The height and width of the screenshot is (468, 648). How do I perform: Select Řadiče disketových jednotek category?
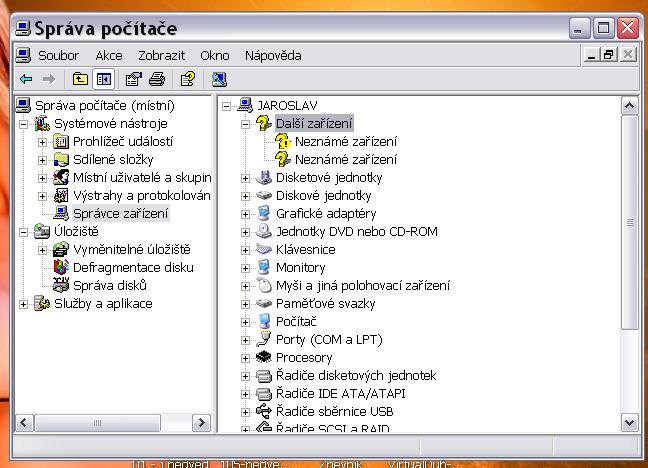click(356, 375)
